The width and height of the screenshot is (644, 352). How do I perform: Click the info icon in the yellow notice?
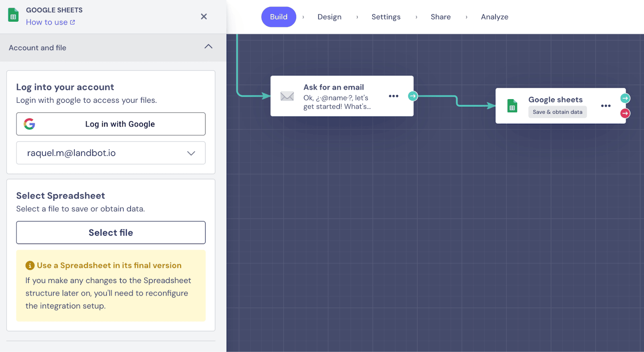(30, 265)
